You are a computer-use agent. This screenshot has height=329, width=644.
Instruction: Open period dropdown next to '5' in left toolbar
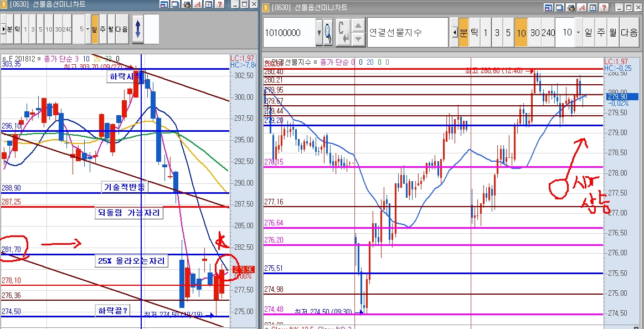(88, 29)
